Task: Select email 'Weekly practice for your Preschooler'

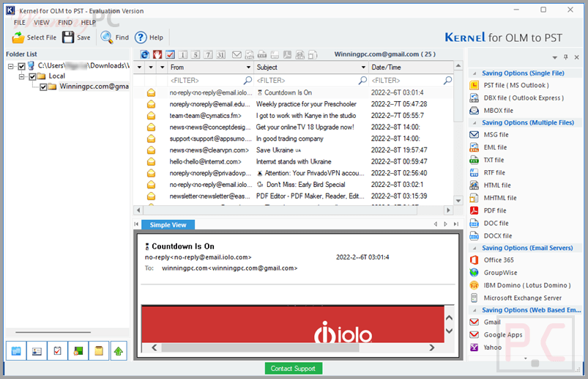Action: click(293, 104)
